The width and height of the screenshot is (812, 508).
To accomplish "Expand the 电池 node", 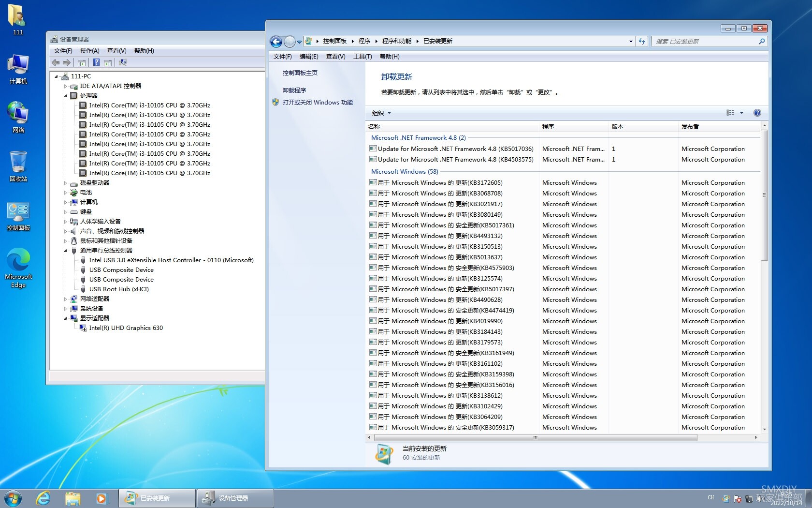I will point(65,193).
